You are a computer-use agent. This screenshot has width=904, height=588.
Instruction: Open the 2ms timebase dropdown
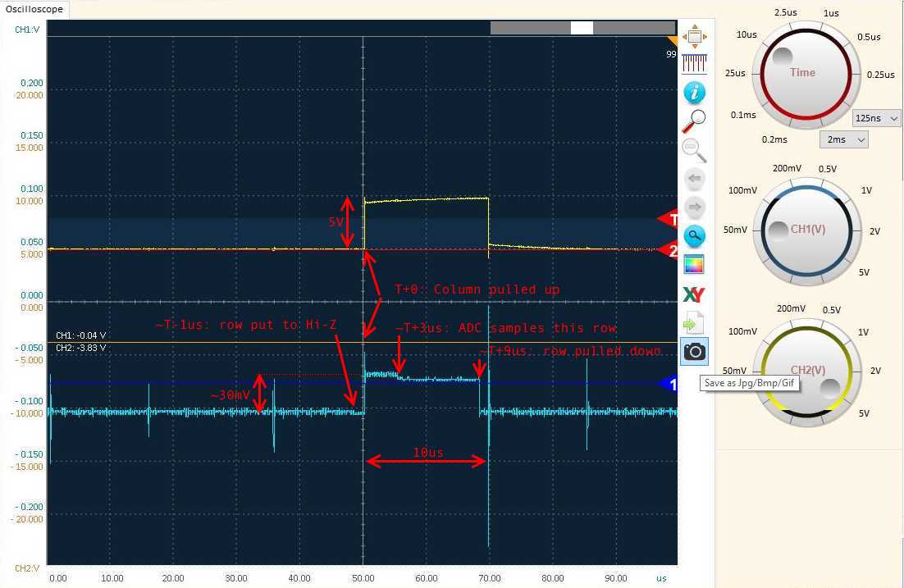(843, 139)
